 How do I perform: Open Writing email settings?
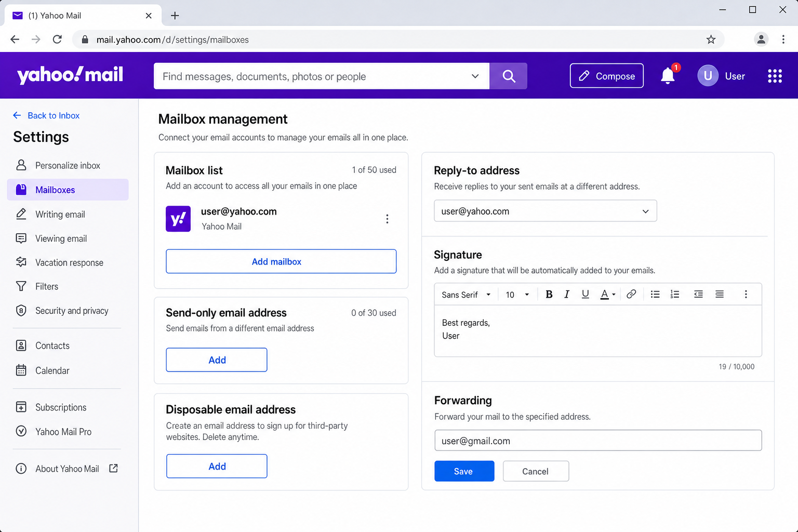pos(68,214)
